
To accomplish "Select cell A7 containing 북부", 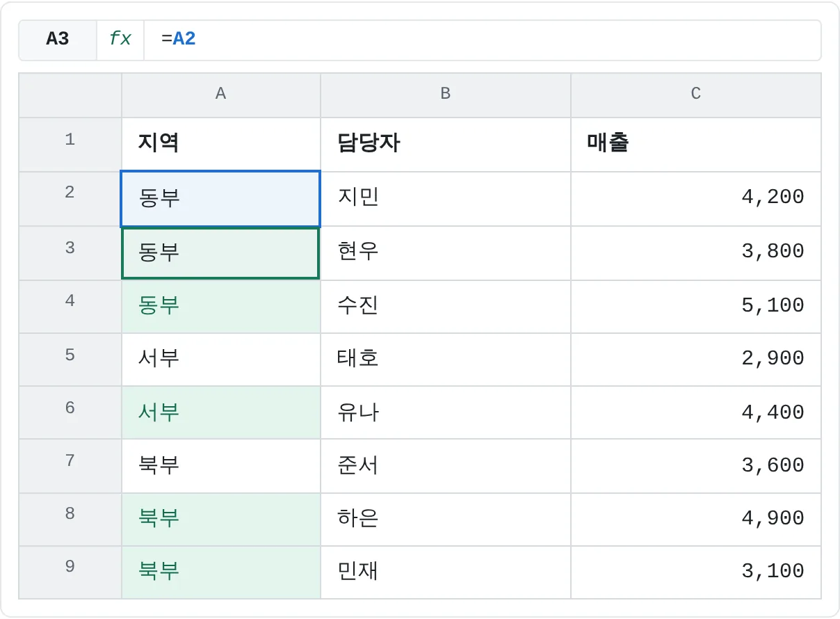I will pyautogui.click(x=221, y=465).
